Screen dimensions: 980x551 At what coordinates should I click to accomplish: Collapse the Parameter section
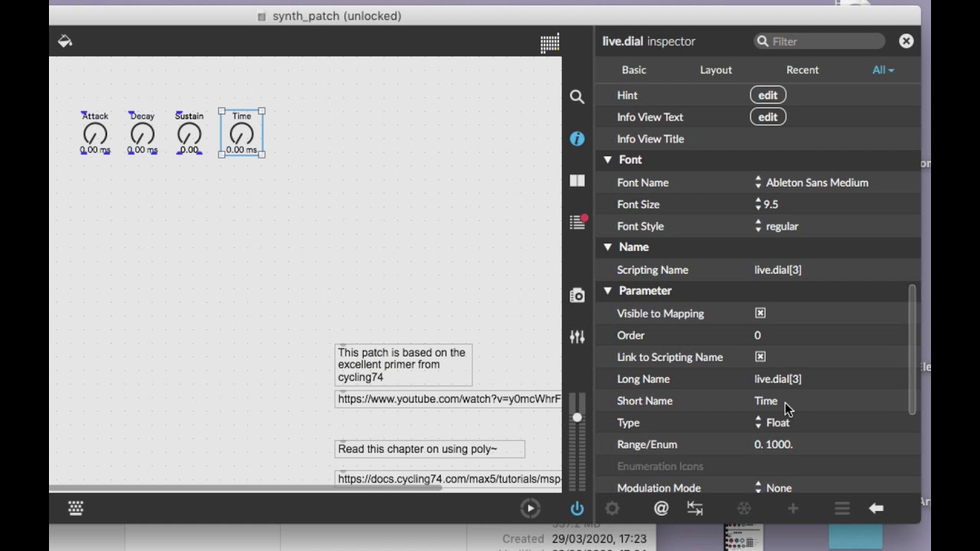pyautogui.click(x=607, y=291)
